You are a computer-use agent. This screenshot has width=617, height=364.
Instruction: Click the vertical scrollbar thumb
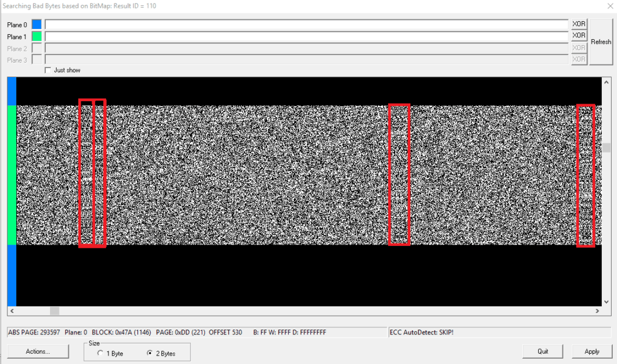(606, 148)
